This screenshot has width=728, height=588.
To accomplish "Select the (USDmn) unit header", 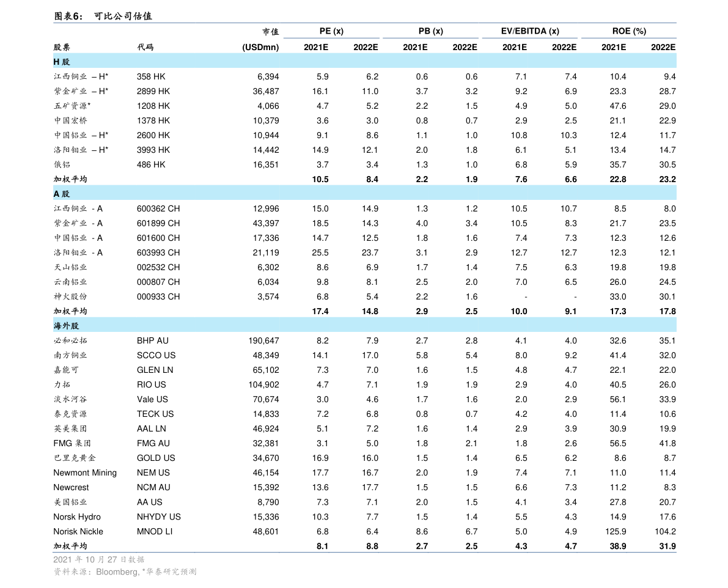I will click(x=260, y=47).
